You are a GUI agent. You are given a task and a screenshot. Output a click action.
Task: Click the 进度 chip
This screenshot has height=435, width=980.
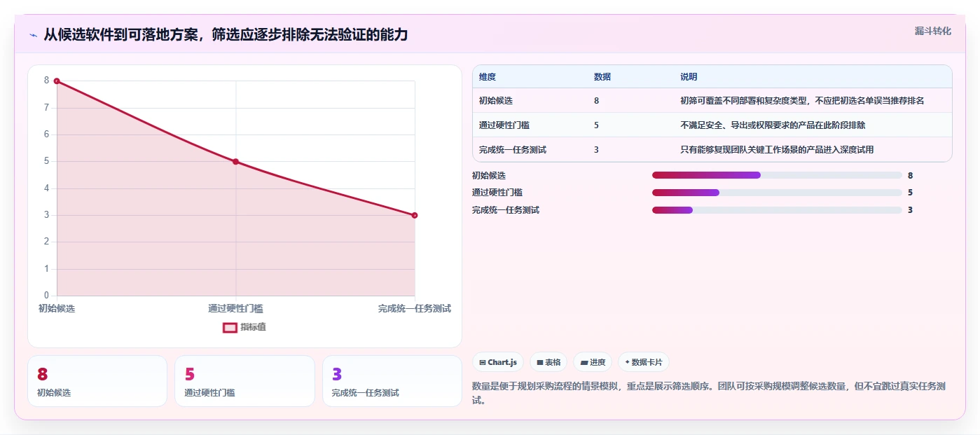pos(593,362)
